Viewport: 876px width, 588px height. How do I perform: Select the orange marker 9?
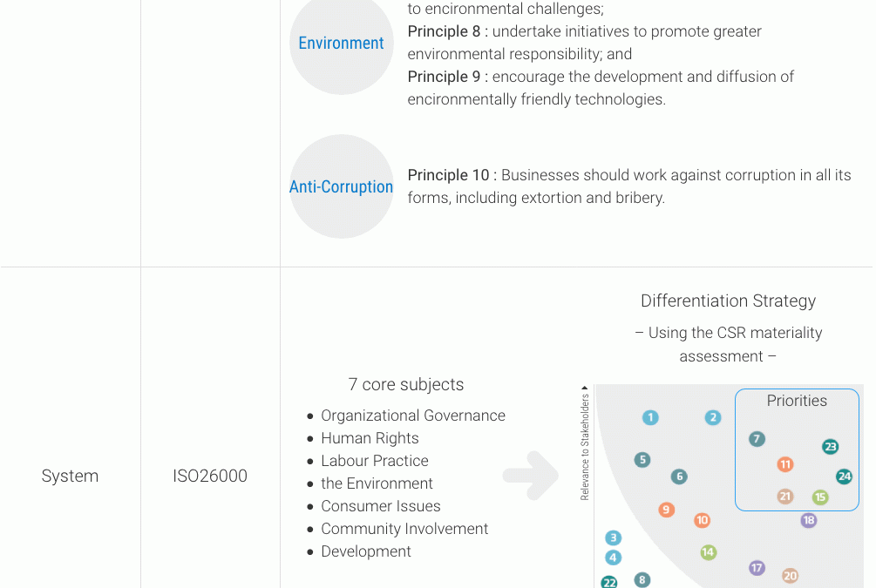(666, 510)
